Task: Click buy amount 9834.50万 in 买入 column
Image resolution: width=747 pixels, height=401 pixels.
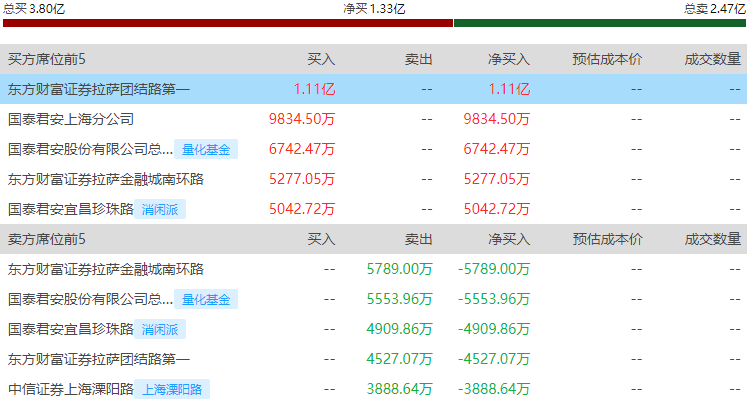Action: point(302,119)
